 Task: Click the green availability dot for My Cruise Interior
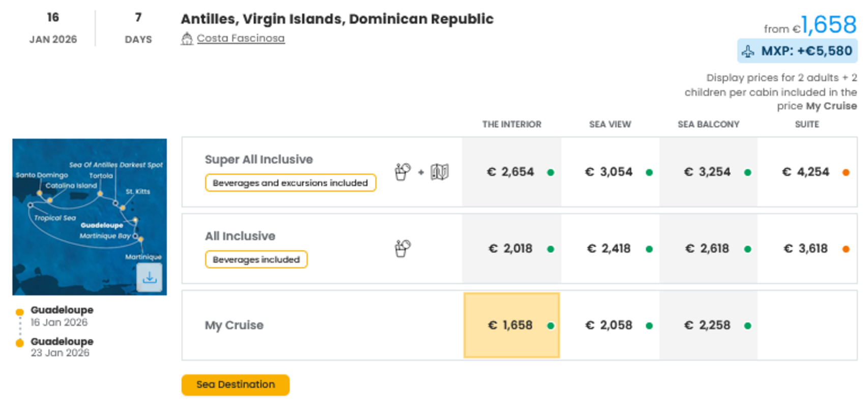click(x=551, y=326)
